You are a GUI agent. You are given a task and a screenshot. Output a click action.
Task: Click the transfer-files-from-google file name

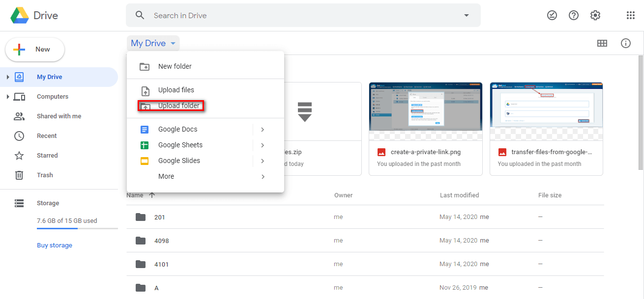click(x=552, y=152)
